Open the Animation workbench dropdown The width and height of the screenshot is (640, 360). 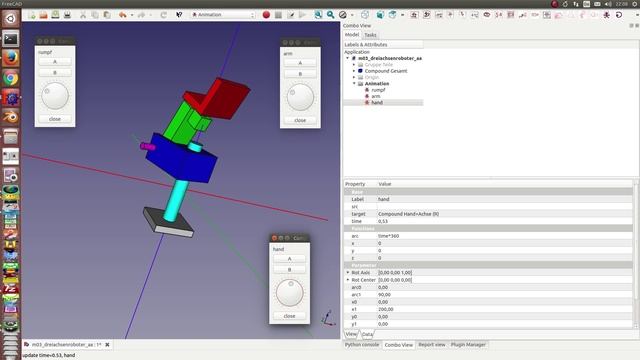coord(223,15)
